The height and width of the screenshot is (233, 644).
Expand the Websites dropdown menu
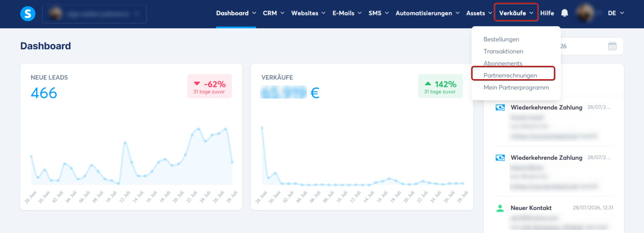point(308,13)
